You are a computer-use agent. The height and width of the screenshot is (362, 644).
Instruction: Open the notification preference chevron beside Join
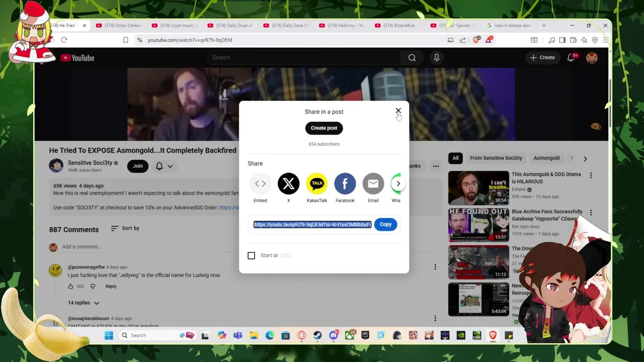pyautogui.click(x=171, y=166)
